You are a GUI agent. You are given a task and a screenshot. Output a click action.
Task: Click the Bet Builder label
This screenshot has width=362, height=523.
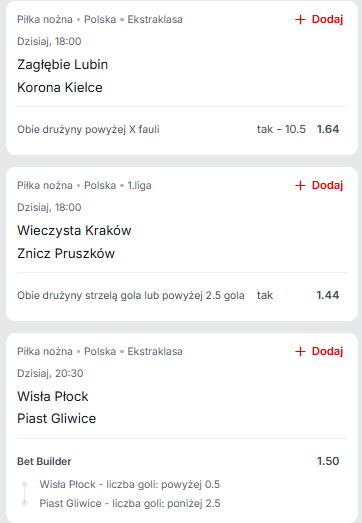click(x=44, y=461)
